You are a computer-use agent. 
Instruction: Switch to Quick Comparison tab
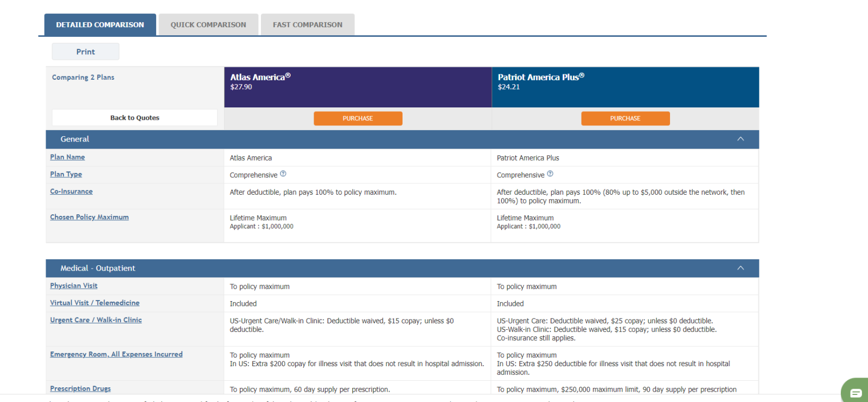[208, 25]
